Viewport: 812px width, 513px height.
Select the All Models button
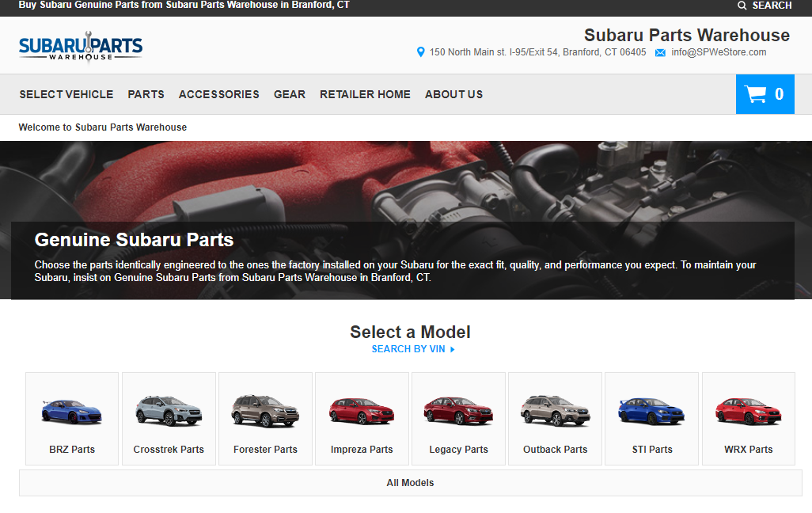pos(410,482)
